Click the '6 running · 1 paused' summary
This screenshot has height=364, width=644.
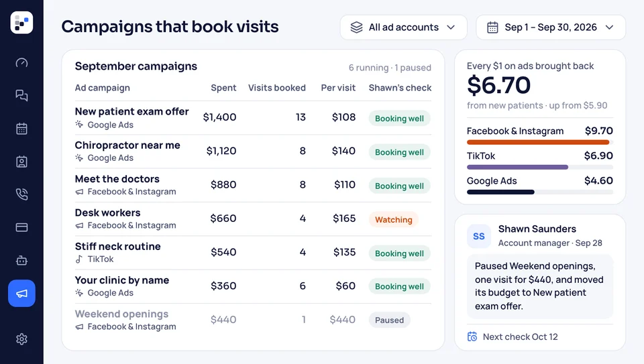[390, 68]
